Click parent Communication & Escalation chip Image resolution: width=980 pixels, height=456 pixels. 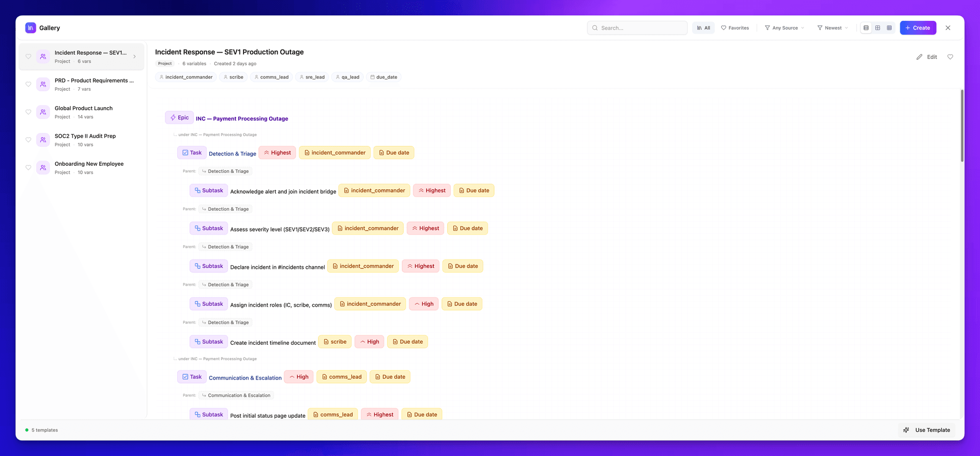tap(236, 395)
